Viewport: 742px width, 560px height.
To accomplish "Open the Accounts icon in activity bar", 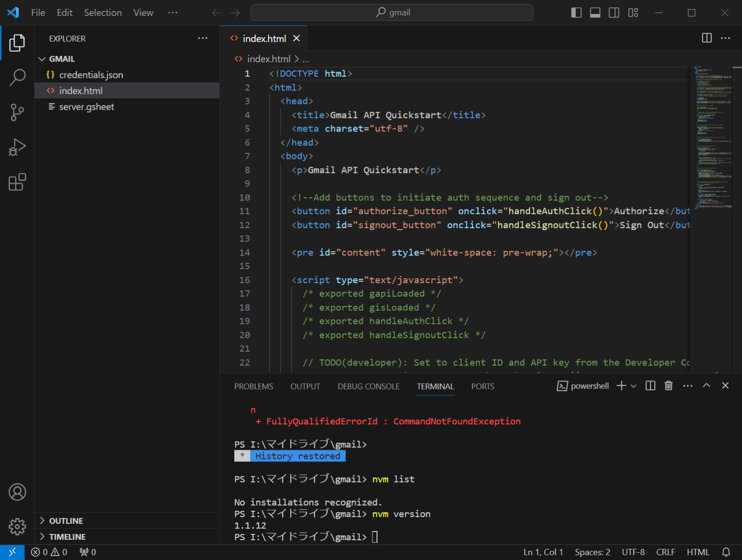I will [x=17, y=492].
